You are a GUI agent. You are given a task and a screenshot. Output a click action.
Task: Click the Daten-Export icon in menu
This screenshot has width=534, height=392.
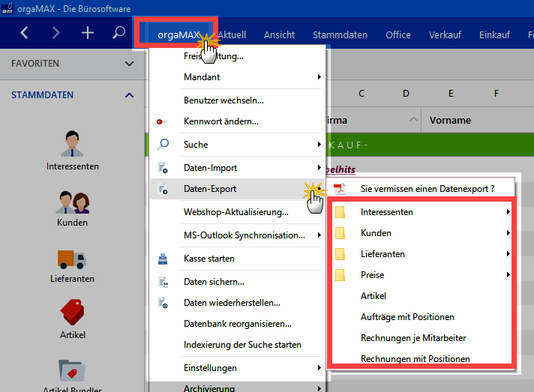click(163, 189)
